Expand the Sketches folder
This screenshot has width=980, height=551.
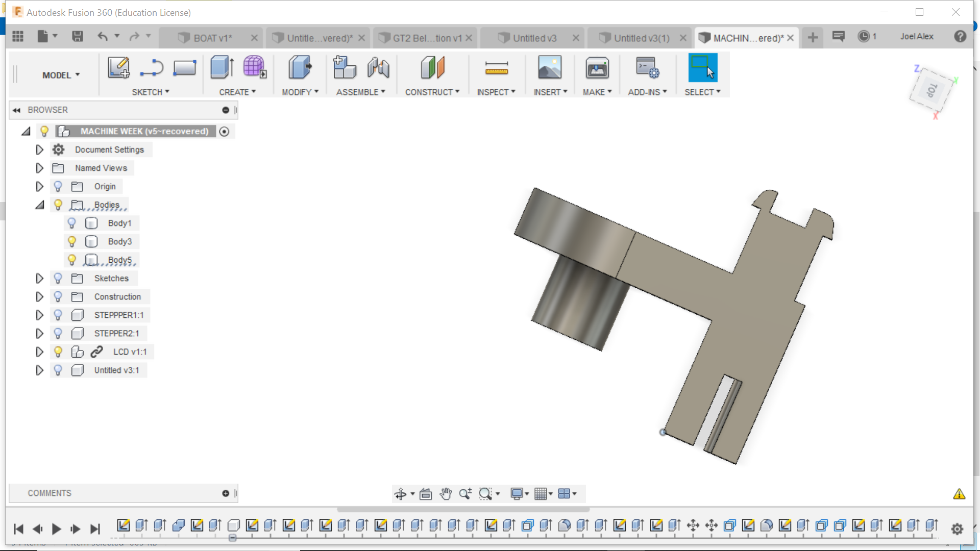39,278
